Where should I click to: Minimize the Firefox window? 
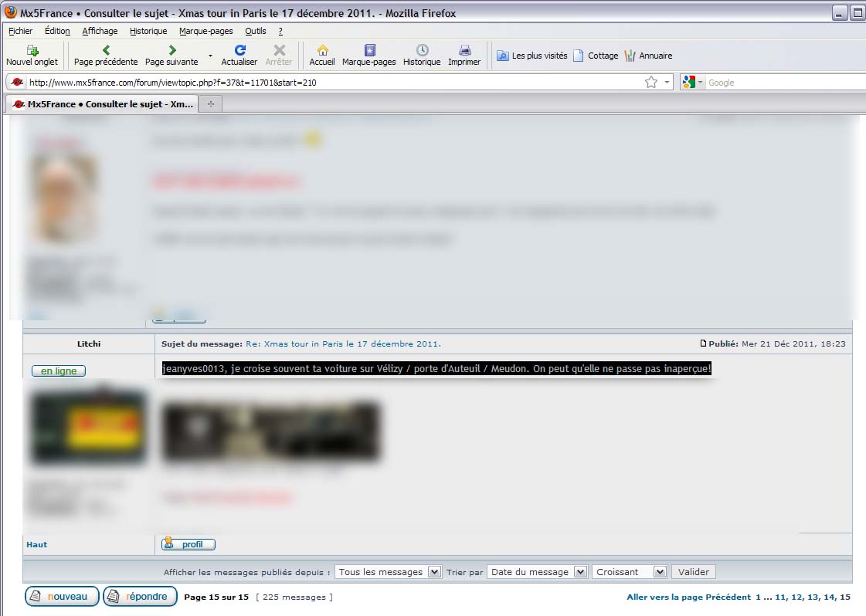(x=840, y=13)
